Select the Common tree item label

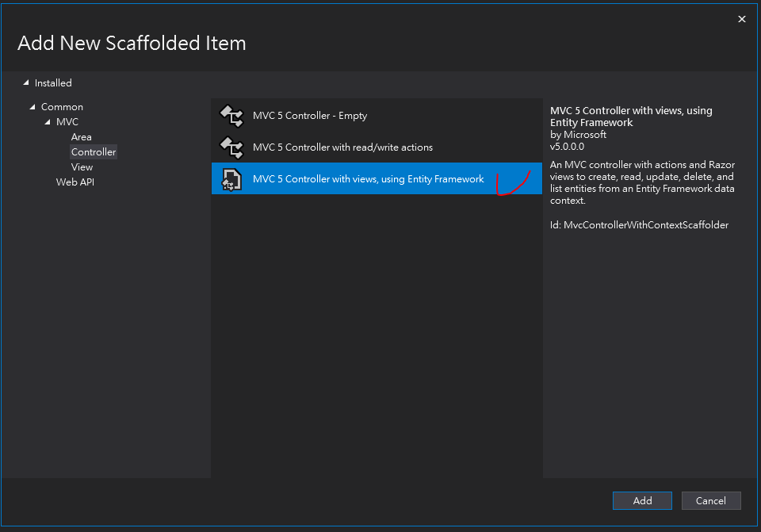click(62, 107)
